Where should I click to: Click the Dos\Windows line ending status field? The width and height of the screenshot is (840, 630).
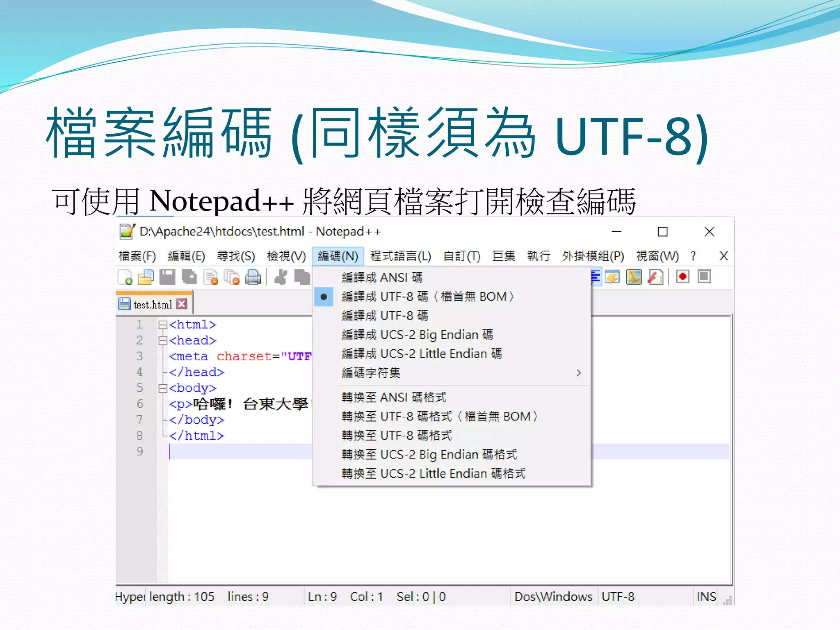[553, 597]
